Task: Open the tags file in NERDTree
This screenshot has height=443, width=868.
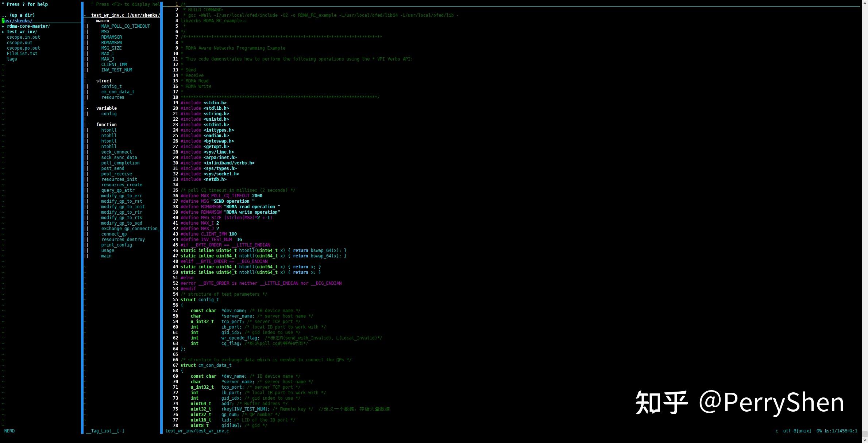Action: click(12, 59)
